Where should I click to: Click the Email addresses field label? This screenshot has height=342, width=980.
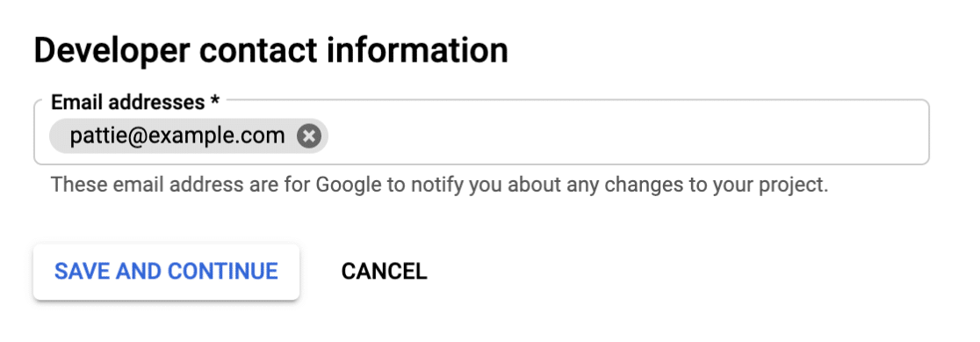click(135, 102)
